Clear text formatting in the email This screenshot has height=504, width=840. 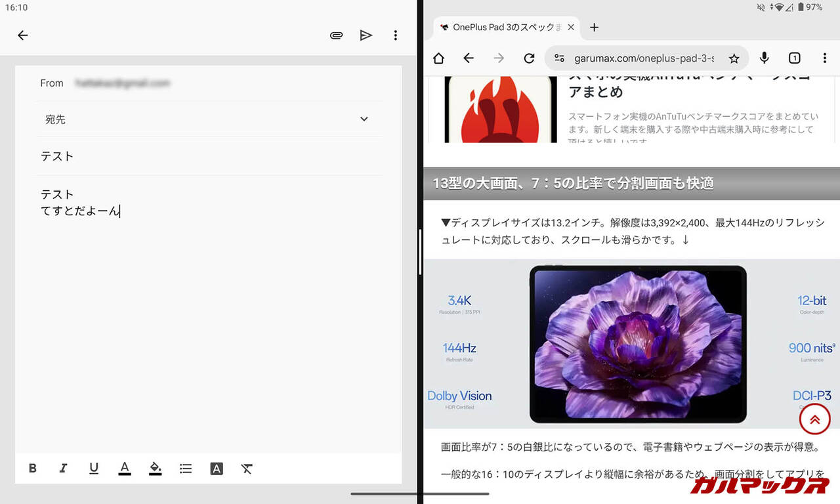[x=247, y=469]
